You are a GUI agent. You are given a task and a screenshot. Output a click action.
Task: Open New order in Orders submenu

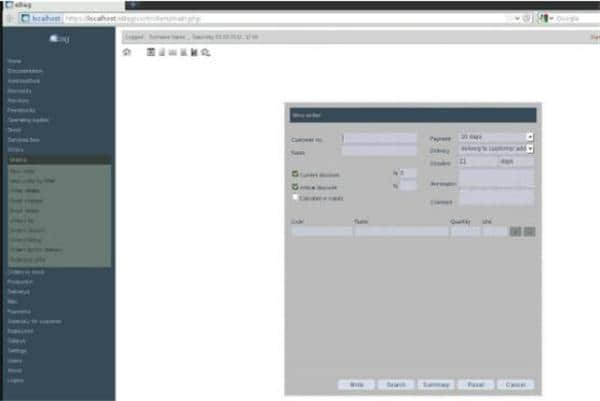[x=22, y=171]
